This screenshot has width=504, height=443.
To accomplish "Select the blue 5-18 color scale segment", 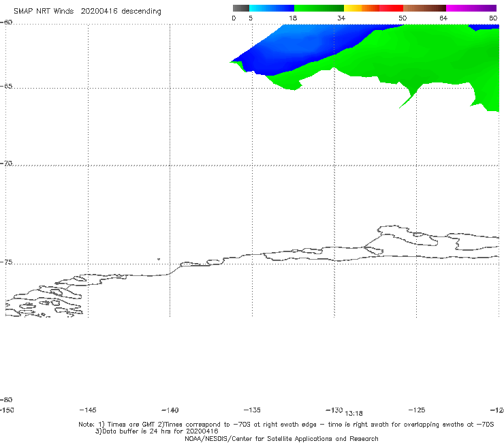I will pos(272,8).
